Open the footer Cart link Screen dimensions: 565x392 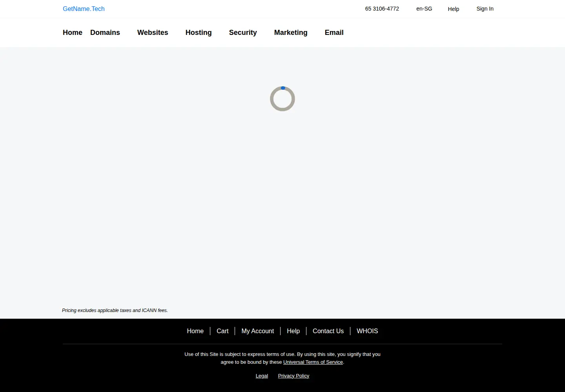(x=222, y=331)
